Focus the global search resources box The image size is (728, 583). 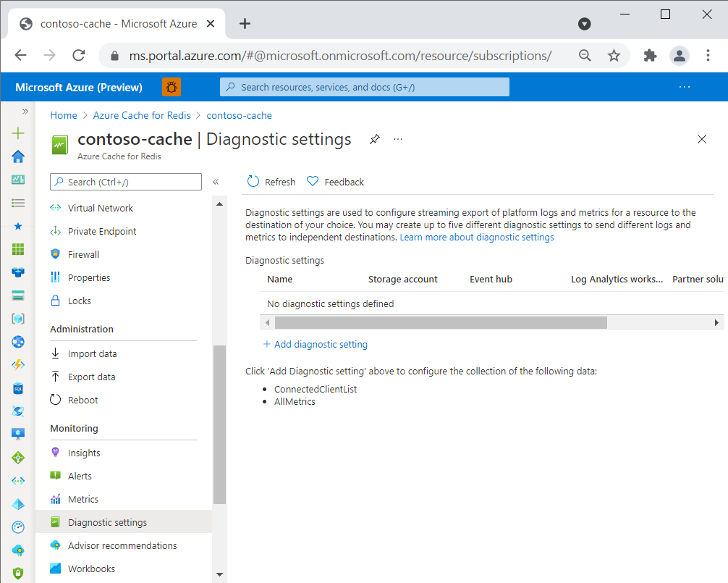click(x=365, y=87)
